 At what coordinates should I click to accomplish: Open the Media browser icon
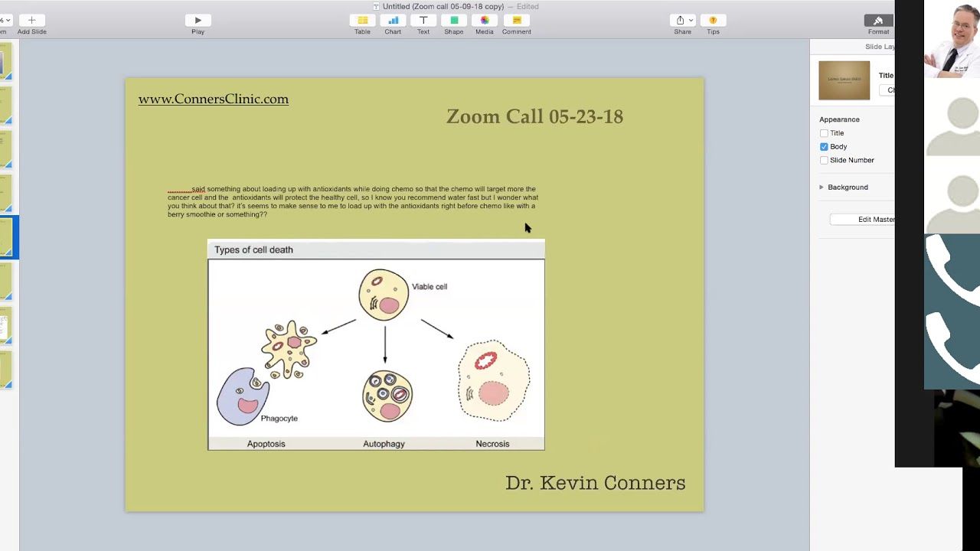485,20
